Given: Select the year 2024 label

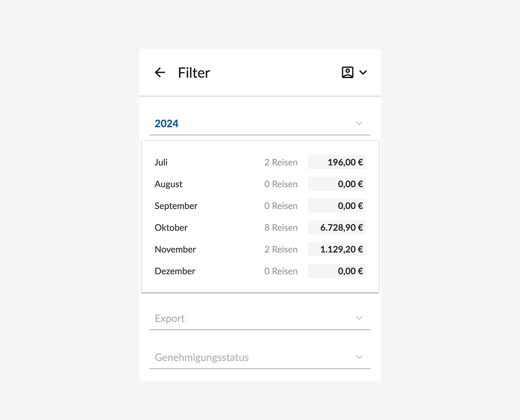Looking at the screenshot, I should click(x=166, y=123).
